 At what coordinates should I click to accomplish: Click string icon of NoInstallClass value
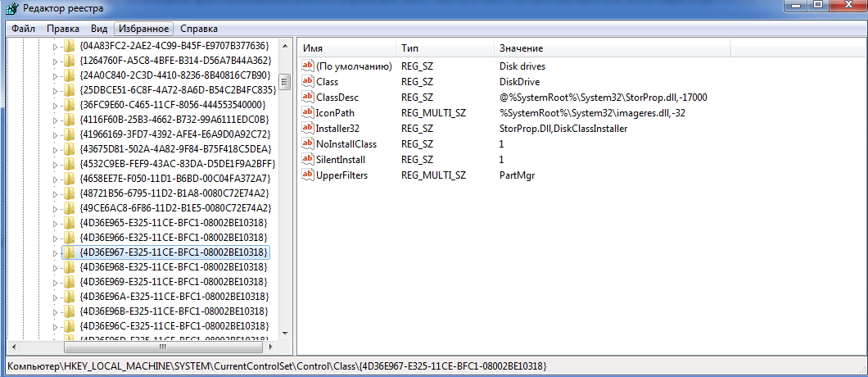[x=307, y=143]
